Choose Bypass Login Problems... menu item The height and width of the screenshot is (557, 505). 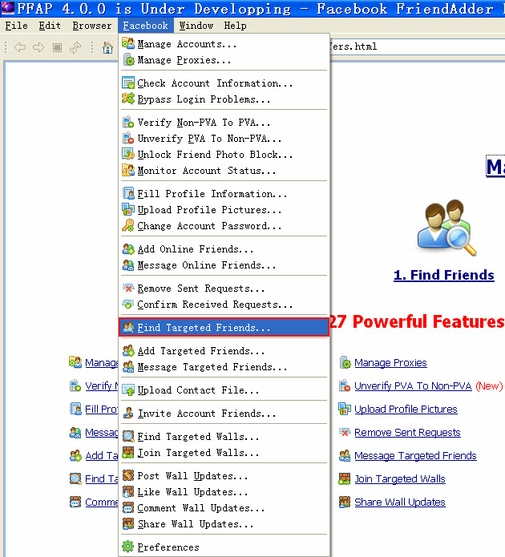224,99
